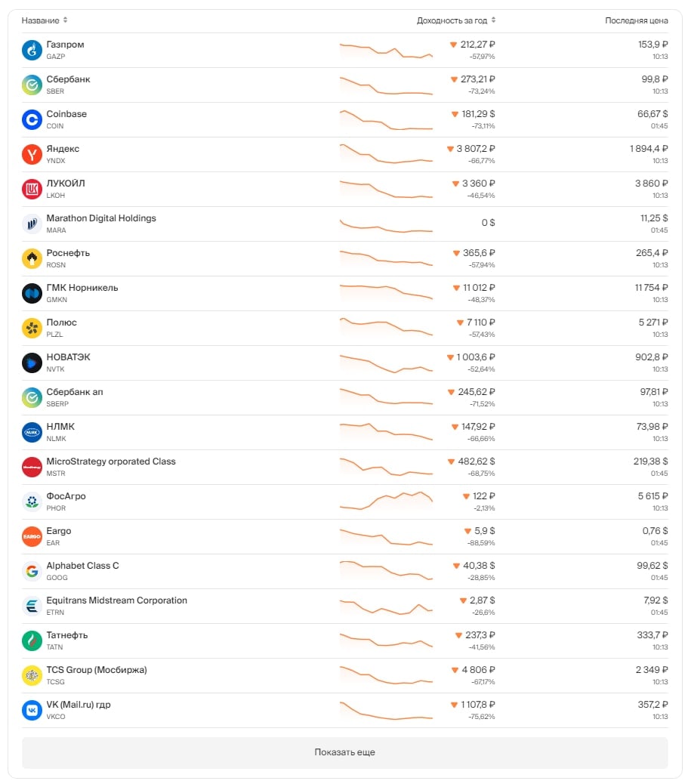Open the Роснефть logo icon
688x784 pixels.
(32, 259)
